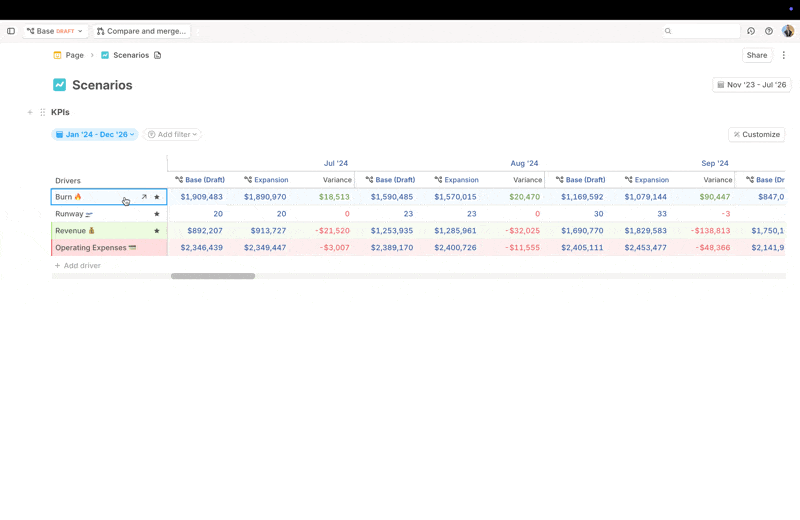Viewport: 800px width, 520px height.
Task: Open the Base draft scenario dropdown
Action: 55,31
